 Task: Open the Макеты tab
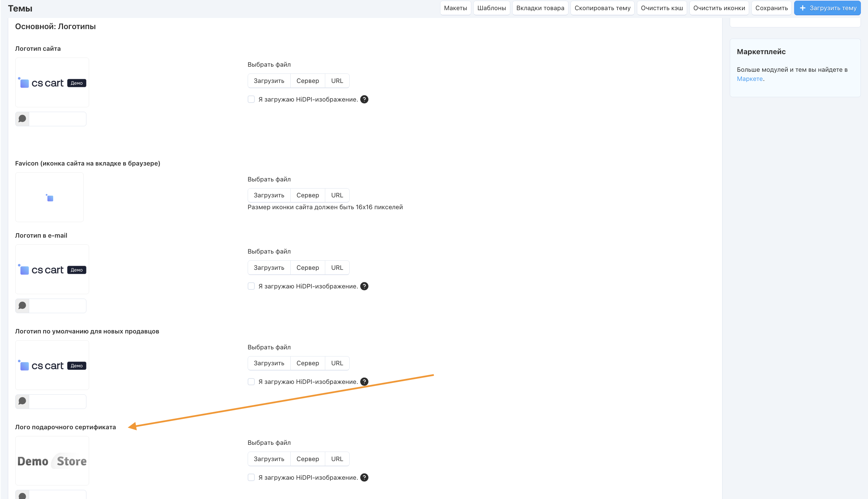click(455, 8)
